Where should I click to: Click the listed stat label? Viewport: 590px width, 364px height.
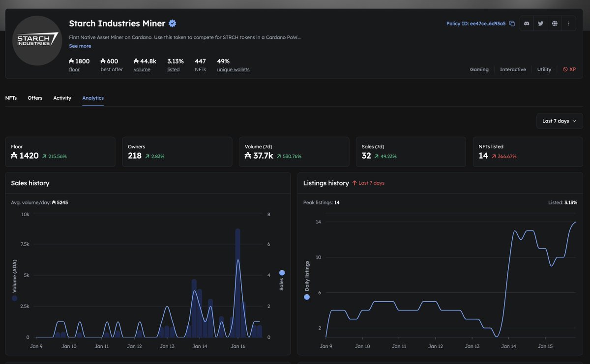[174, 70]
